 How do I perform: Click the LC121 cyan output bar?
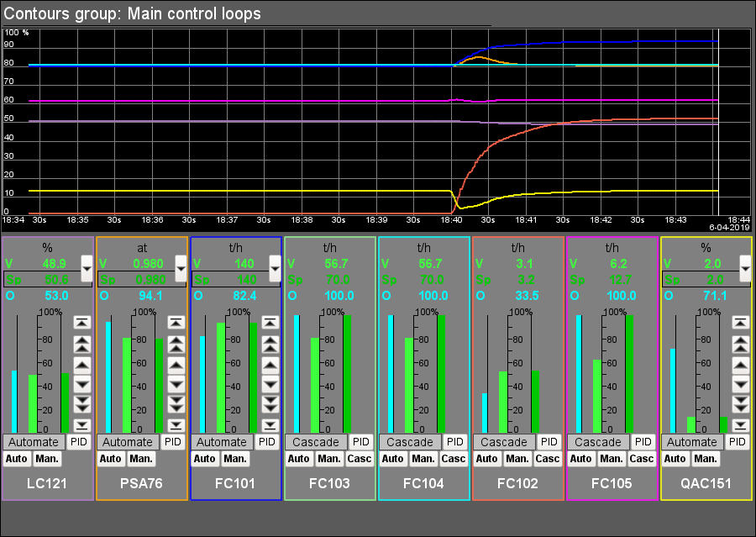(x=14, y=402)
